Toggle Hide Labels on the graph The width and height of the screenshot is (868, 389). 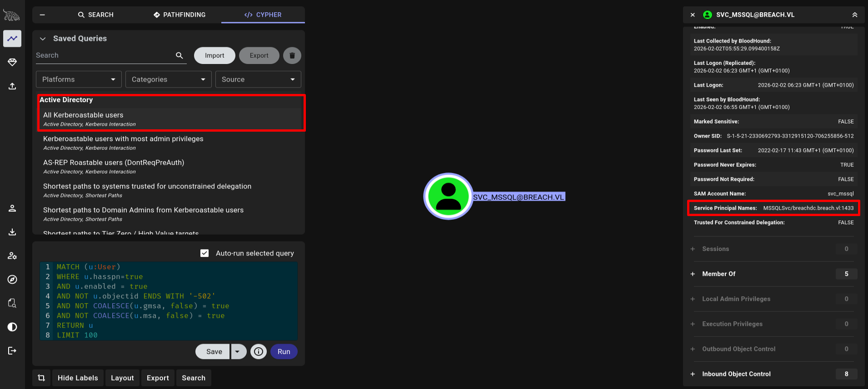pyautogui.click(x=78, y=378)
